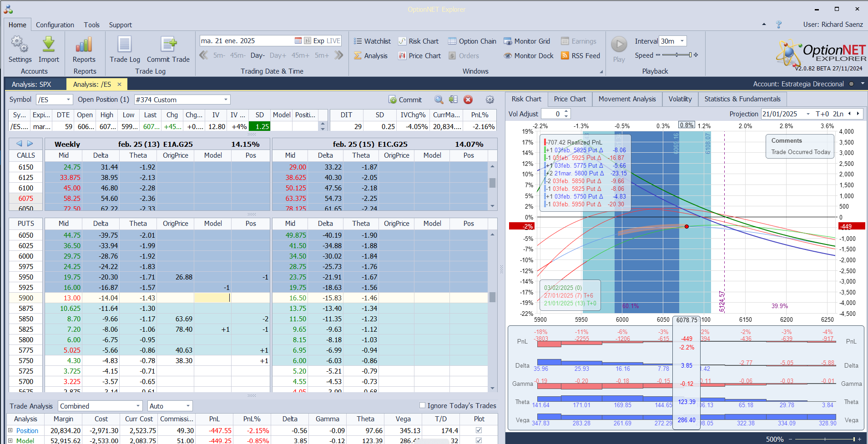Go to previous expiration with left arrow

[19, 144]
